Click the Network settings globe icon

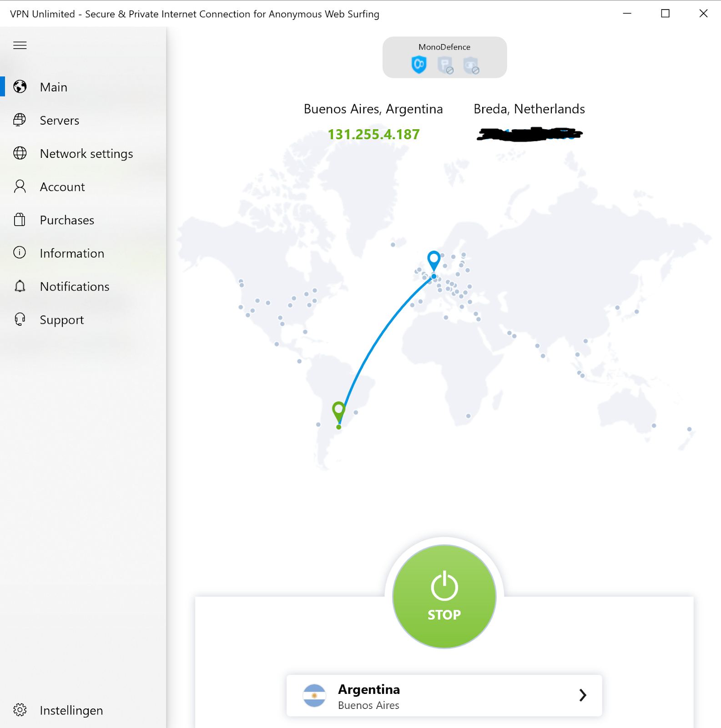coord(20,153)
